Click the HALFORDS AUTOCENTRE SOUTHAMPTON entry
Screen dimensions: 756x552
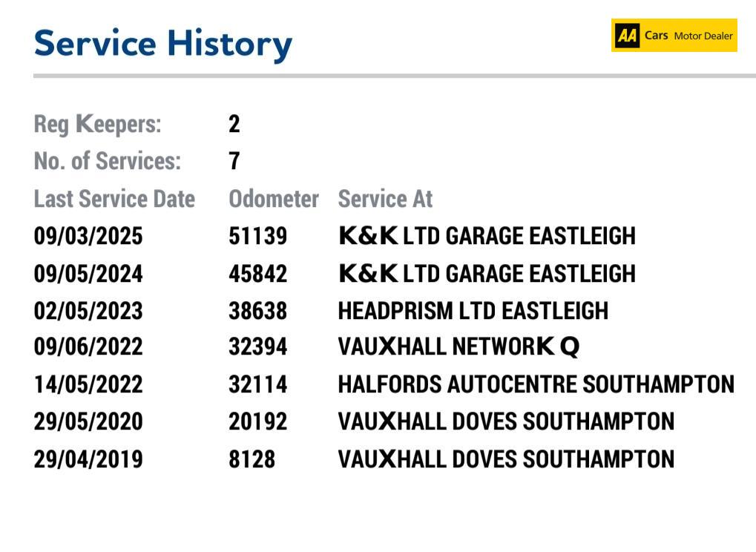point(536,384)
